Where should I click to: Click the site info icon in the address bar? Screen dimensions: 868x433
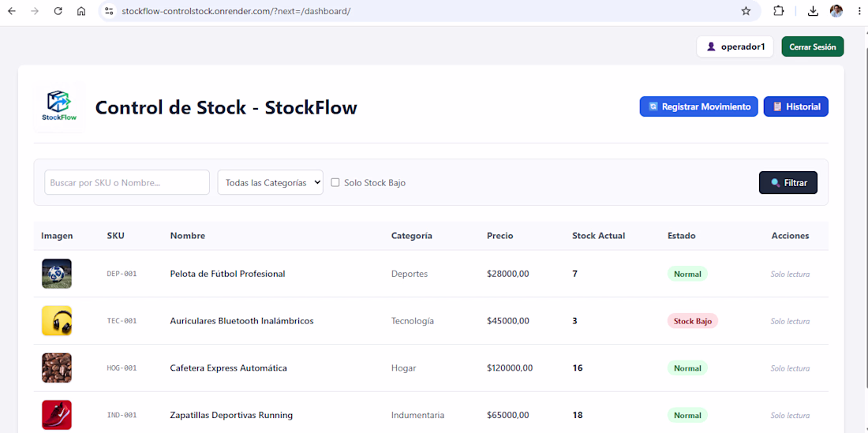coord(109,11)
